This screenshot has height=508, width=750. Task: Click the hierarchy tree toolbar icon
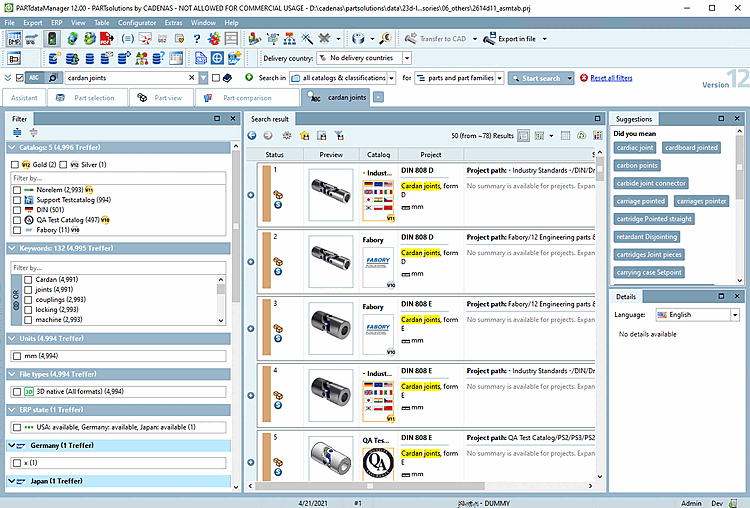289,39
